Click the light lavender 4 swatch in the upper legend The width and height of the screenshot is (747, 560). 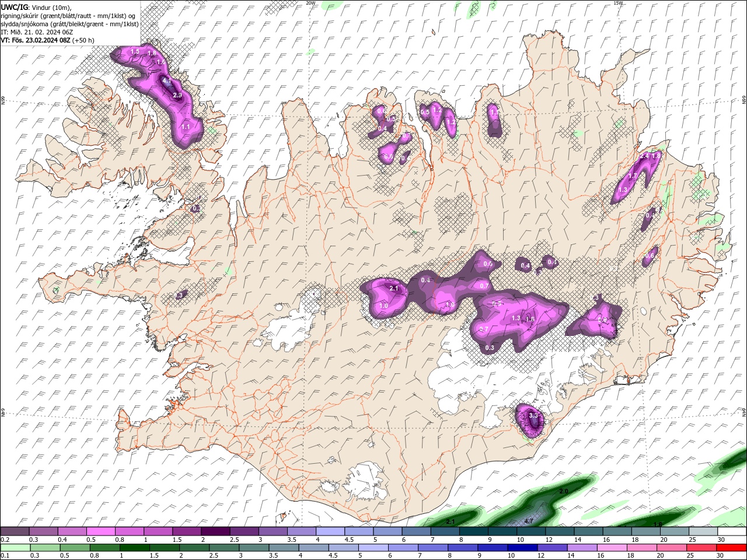coord(329,531)
